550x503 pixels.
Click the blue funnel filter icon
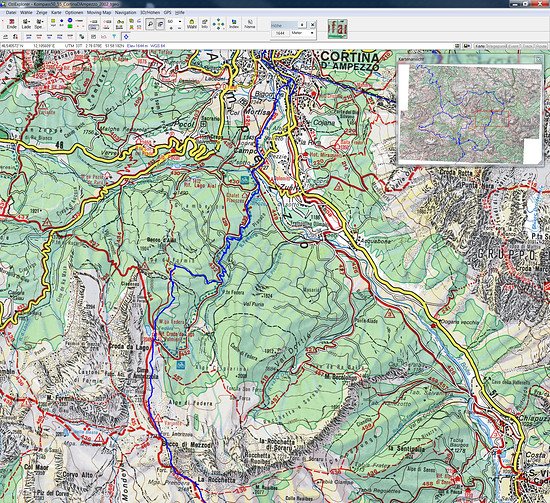114,36
